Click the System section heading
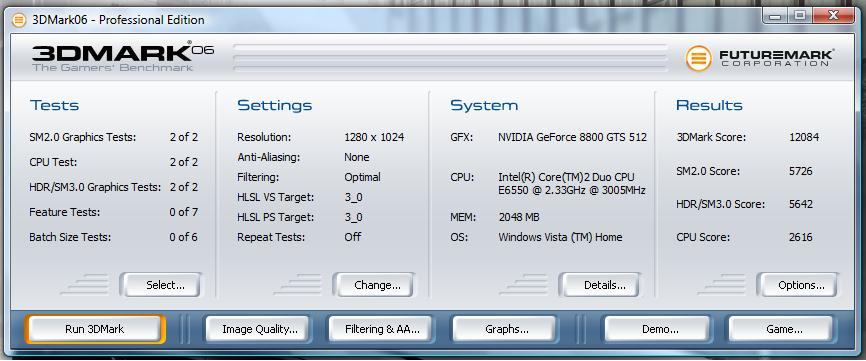 click(484, 105)
